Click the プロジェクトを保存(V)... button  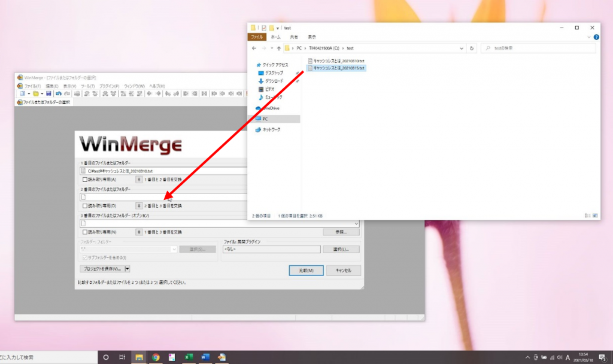coord(102,269)
